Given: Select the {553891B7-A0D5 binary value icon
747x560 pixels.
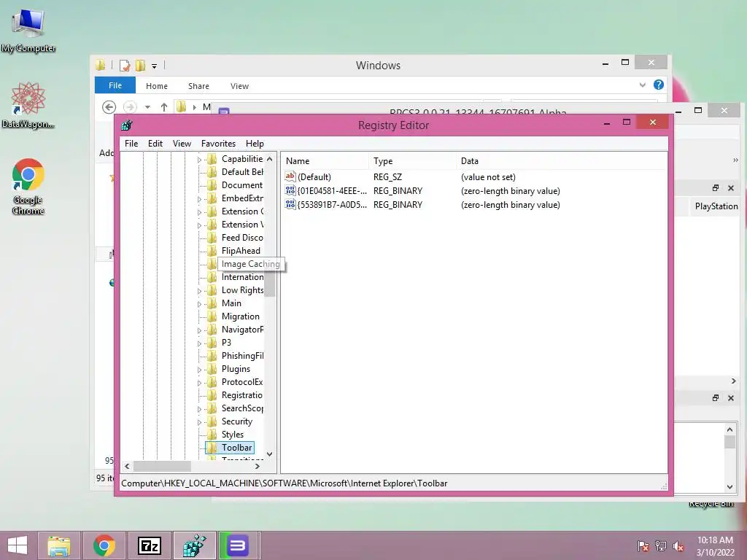Looking at the screenshot, I should pos(290,204).
